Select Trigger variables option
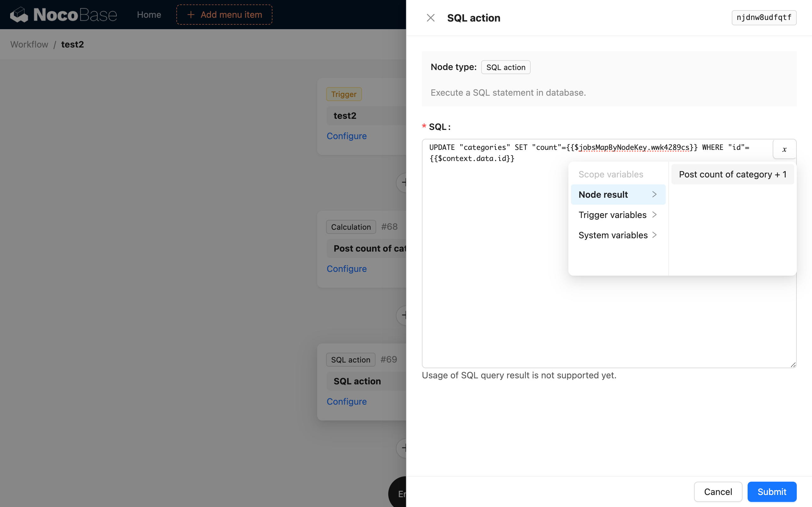The height and width of the screenshot is (507, 812). point(612,215)
